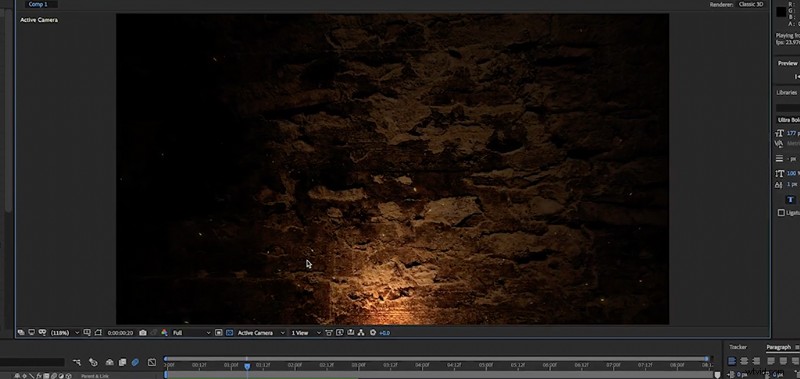
Task: Reset exposure with aperture icon
Action: [x=373, y=333]
